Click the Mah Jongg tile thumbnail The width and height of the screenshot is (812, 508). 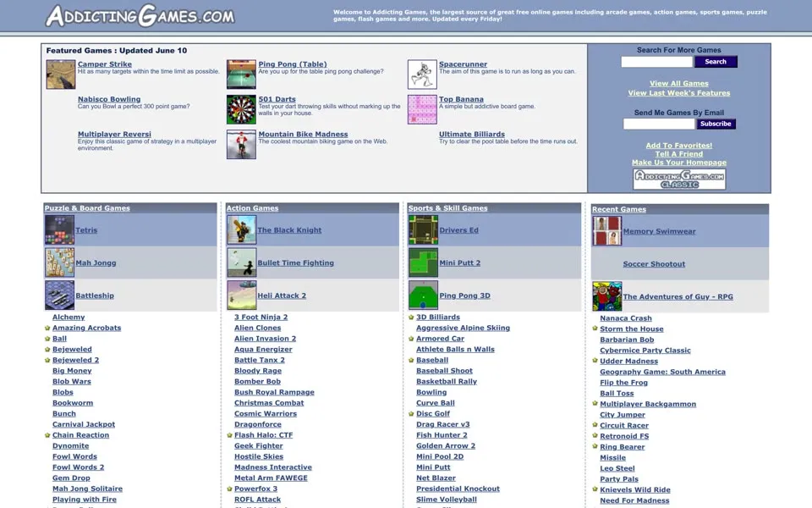pyautogui.click(x=59, y=262)
